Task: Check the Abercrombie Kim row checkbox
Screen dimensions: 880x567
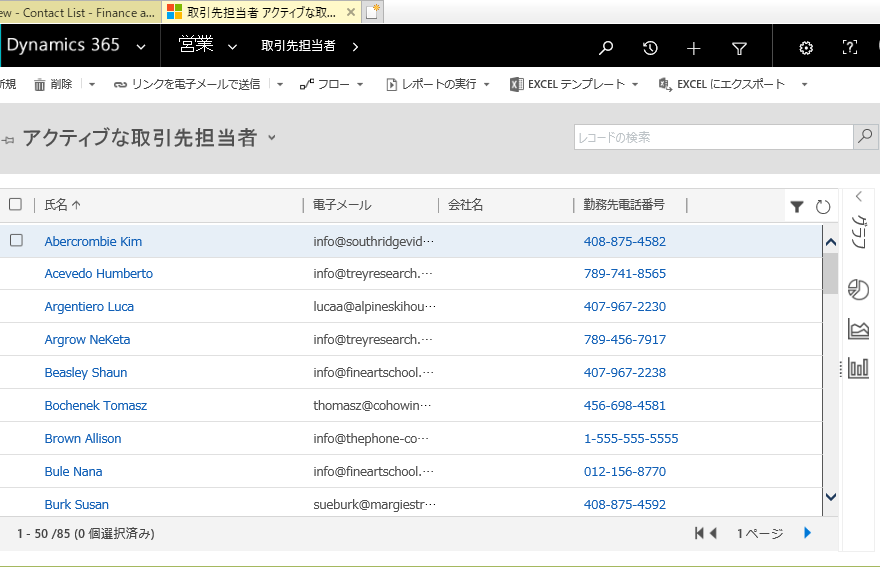Action: pos(16,241)
